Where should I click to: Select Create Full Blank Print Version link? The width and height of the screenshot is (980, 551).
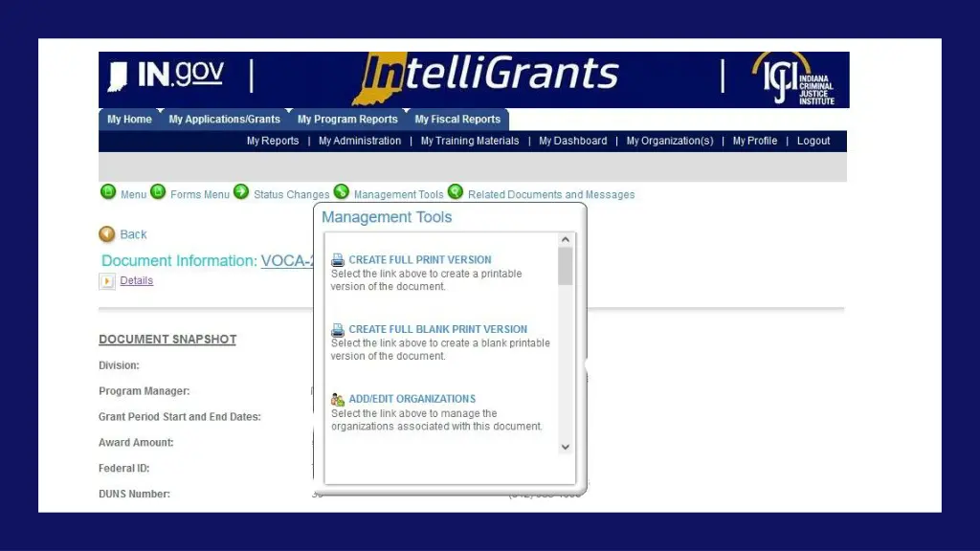438,329
